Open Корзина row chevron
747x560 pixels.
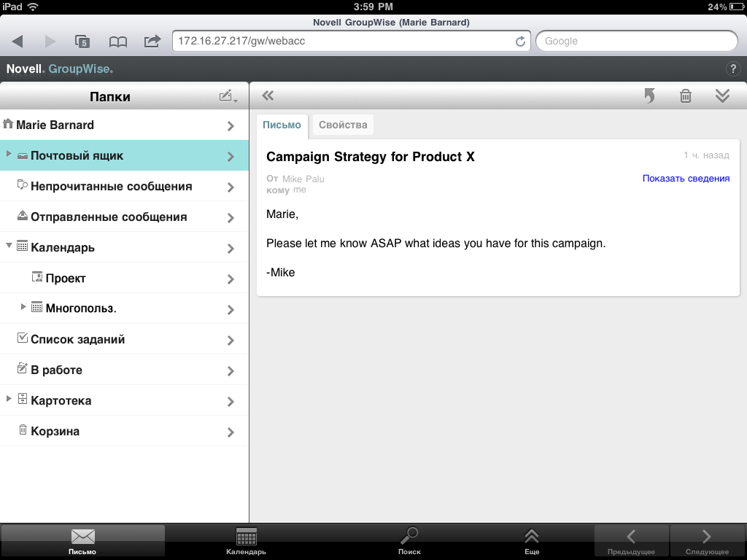231,432
